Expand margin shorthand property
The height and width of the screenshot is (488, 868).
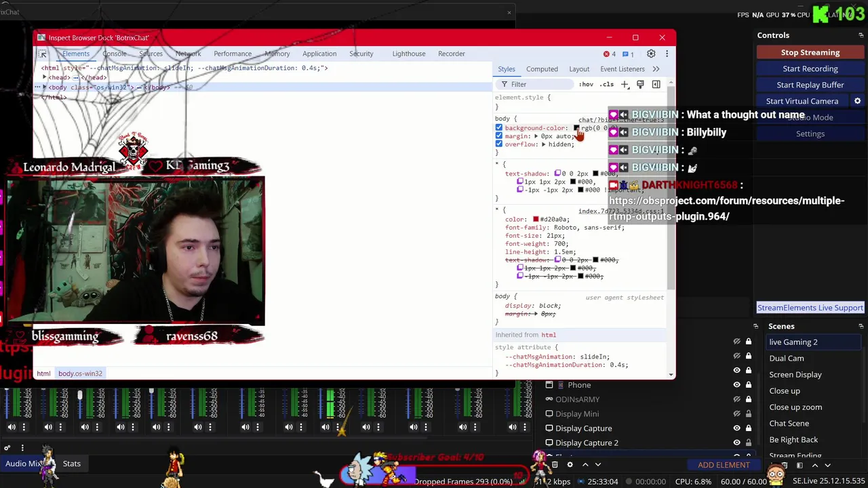536,136
